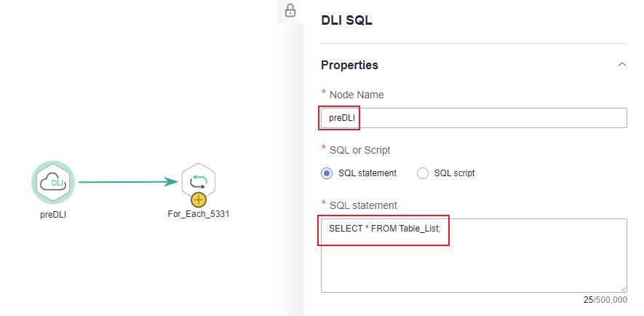Click the lock icon above the panel

(x=290, y=11)
